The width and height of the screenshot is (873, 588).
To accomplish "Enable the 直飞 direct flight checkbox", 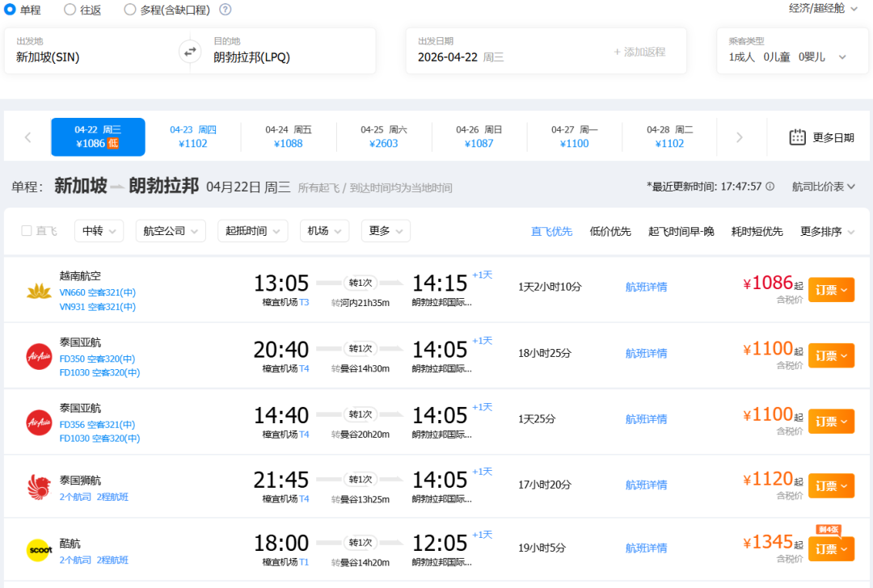I will pyautogui.click(x=27, y=231).
